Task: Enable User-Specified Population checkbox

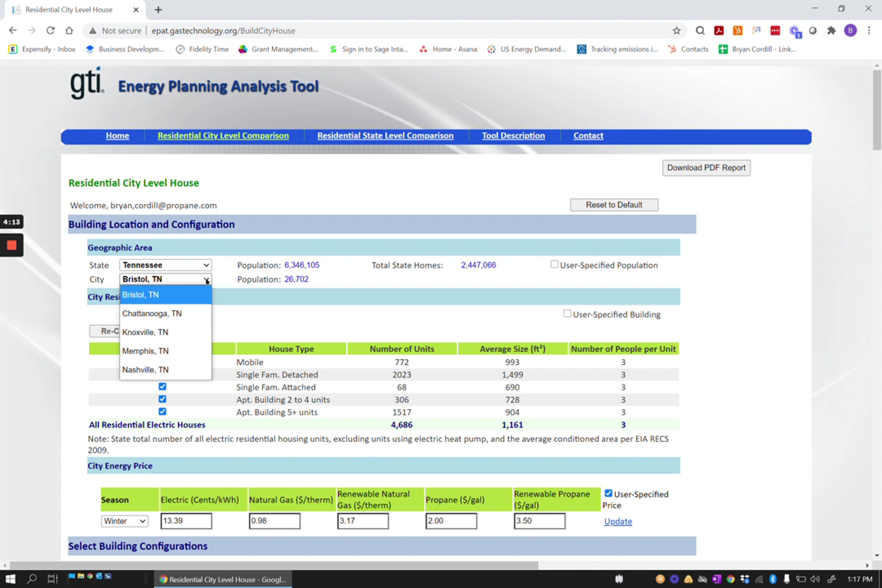Action: (554, 264)
